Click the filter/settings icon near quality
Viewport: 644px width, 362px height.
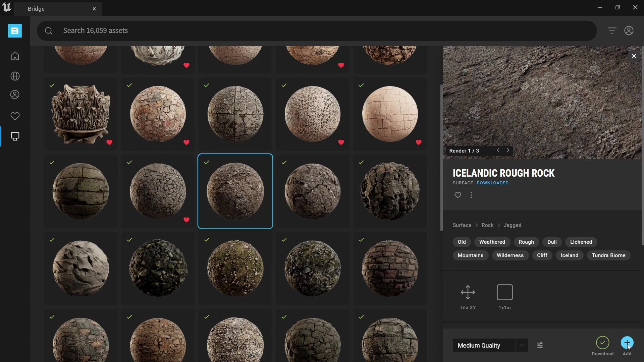[x=540, y=345]
